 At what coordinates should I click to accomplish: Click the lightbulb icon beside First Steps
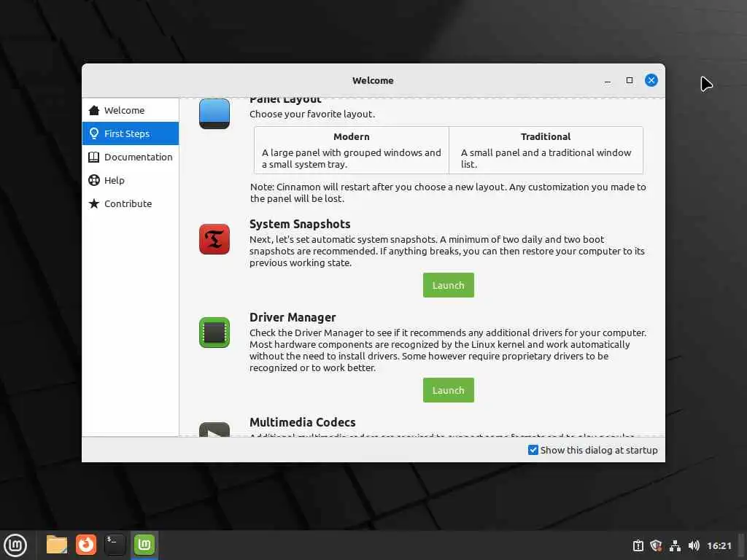[94, 133]
